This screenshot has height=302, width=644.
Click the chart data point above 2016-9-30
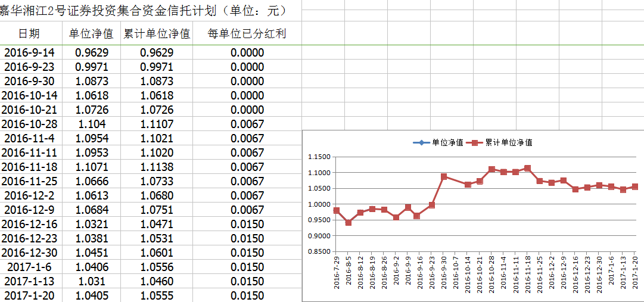(x=444, y=177)
